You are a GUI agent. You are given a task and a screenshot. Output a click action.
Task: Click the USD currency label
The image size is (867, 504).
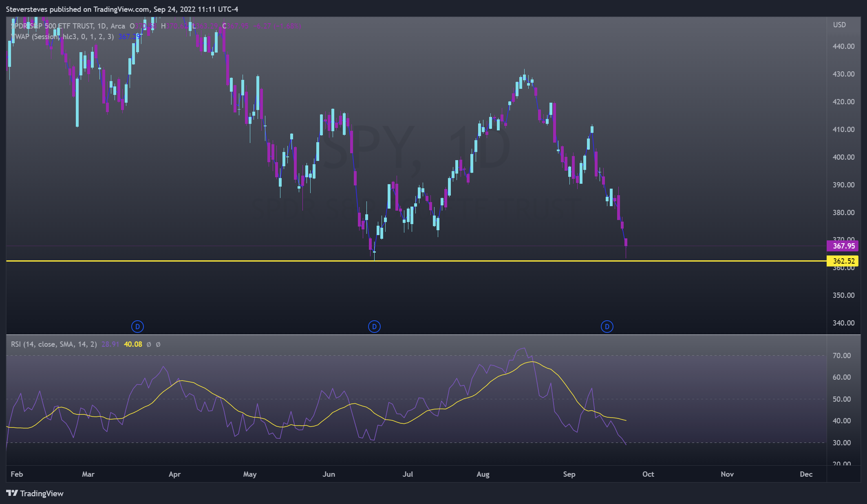[x=839, y=25]
